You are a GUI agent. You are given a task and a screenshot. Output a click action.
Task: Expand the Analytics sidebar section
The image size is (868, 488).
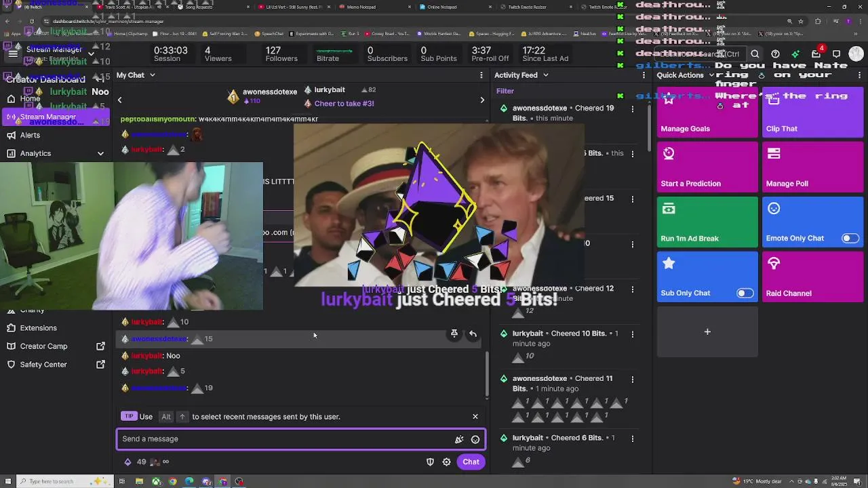(100, 154)
